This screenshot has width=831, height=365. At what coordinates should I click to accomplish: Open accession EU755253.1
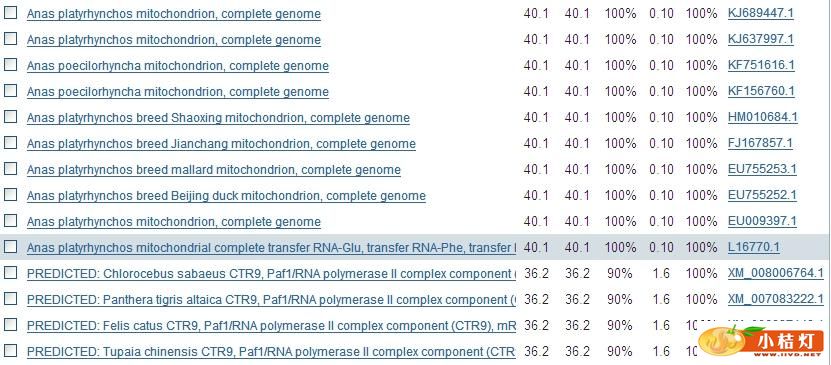tap(762, 169)
